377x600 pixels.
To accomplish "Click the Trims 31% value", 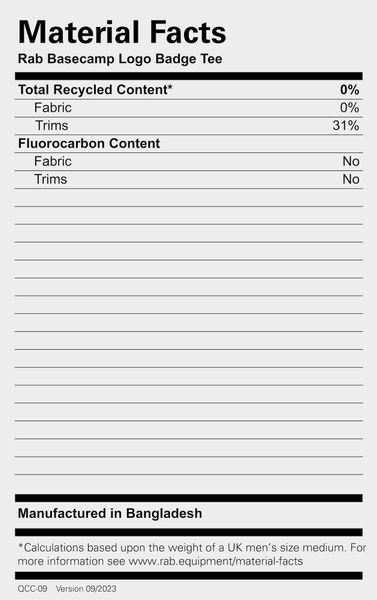I will (346, 126).
